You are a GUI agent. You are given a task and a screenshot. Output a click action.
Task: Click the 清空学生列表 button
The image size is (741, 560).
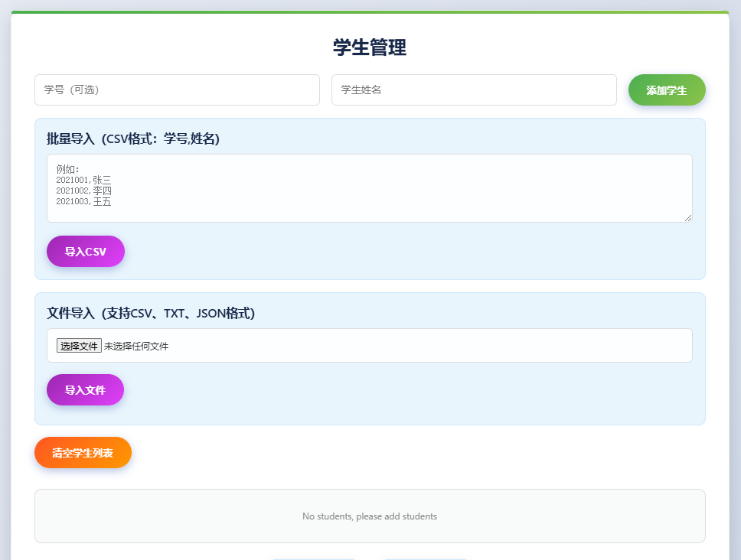(x=83, y=452)
